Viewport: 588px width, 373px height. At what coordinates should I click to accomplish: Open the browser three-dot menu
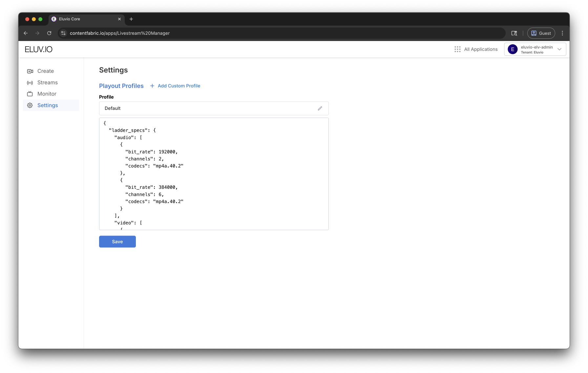point(562,33)
